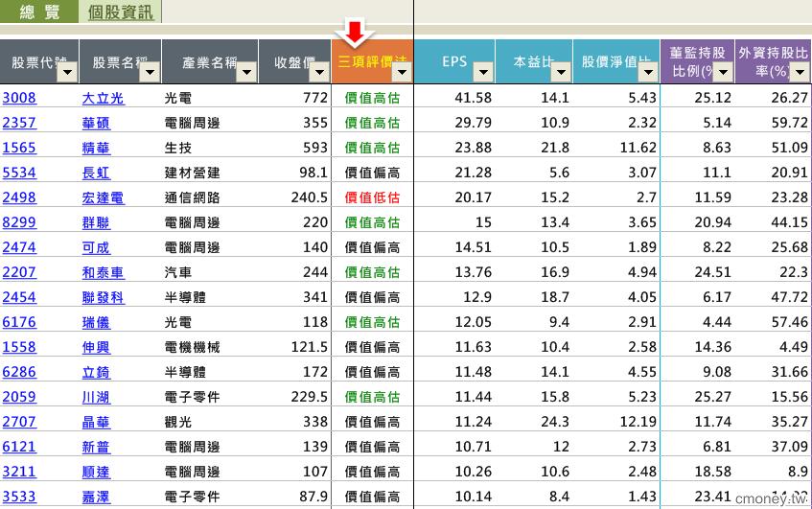Open stock name link 精華

(96, 148)
